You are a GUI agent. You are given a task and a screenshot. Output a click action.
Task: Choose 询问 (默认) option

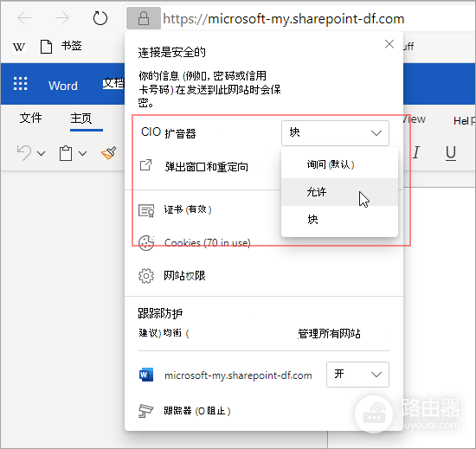point(339,164)
